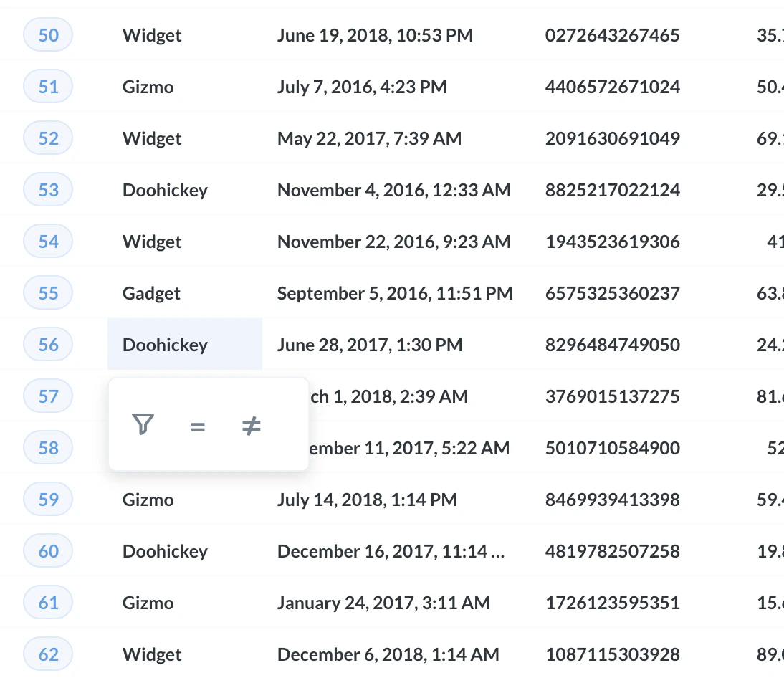Click barcode value 3769015137275
Screen dimensions: 784x678
click(613, 396)
